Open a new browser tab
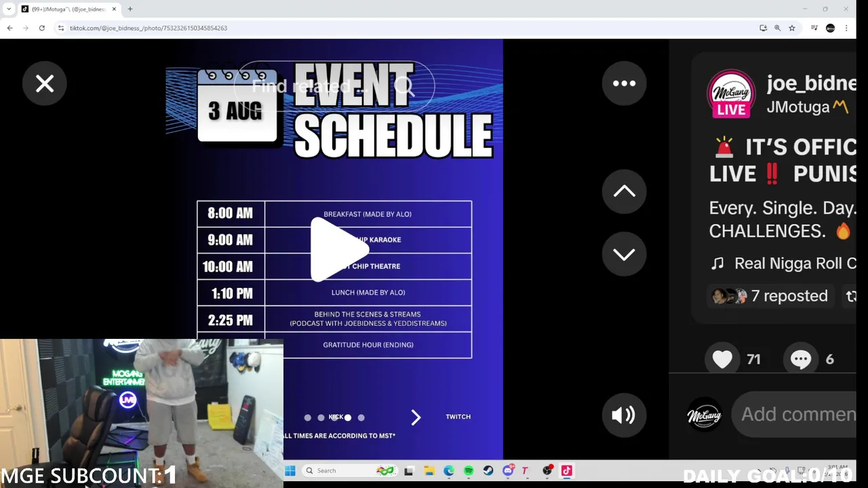This screenshot has width=868, height=488. [x=130, y=9]
